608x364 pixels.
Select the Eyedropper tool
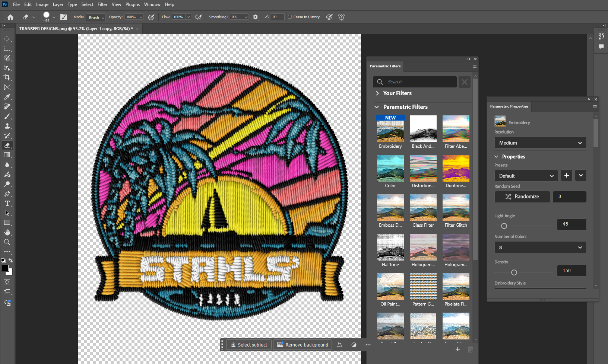[x=7, y=97]
